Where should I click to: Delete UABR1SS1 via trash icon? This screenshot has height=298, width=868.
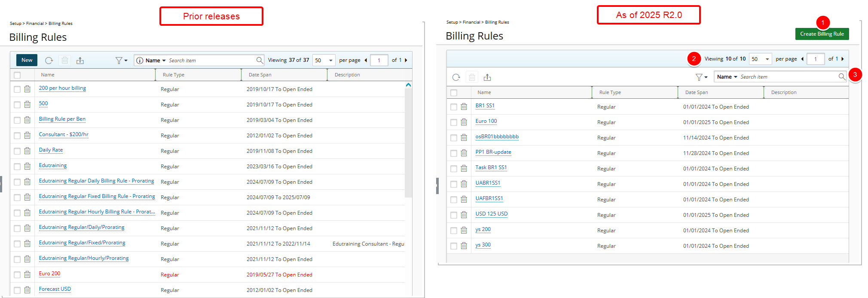464,184
